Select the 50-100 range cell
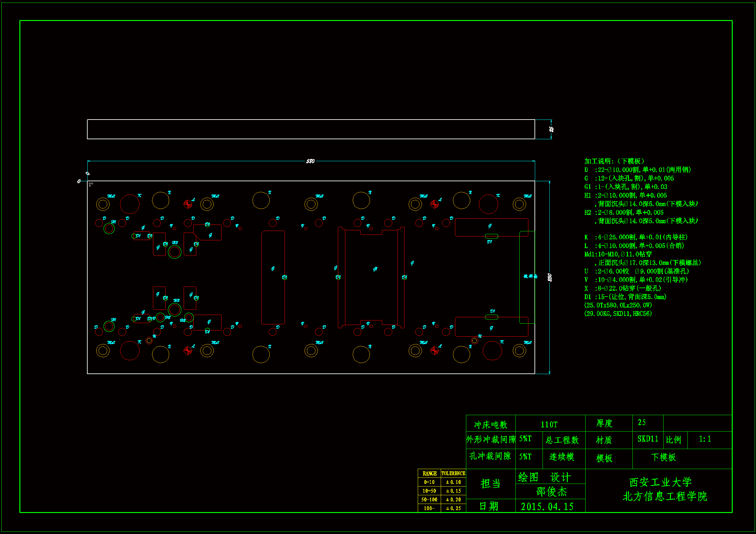Image resolution: width=756 pixels, height=534 pixels. tap(429, 499)
